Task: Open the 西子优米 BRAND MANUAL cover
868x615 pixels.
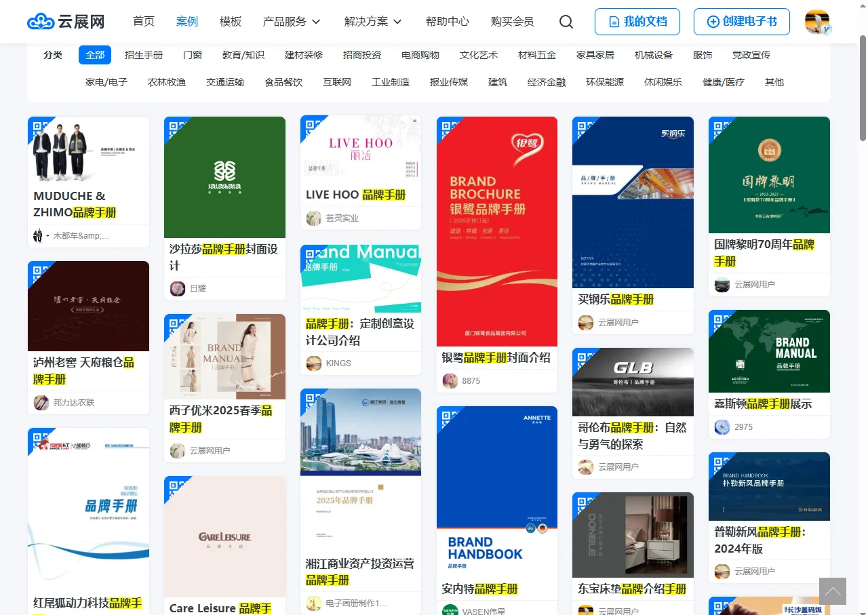Action: coord(224,357)
